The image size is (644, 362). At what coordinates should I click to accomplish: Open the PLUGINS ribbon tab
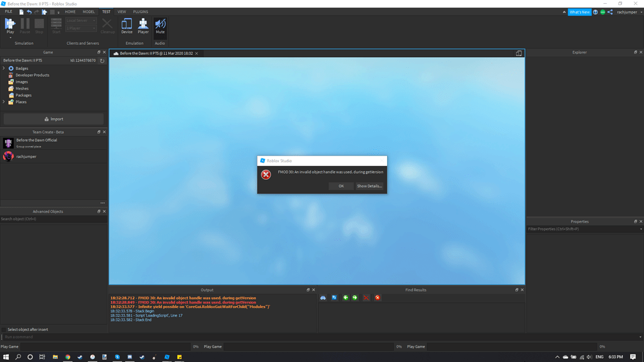140,11
